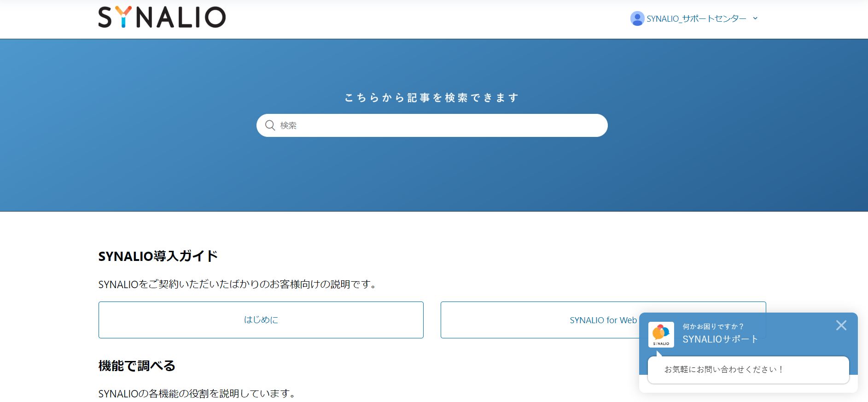This screenshot has width=868, height=402.
Task: Click the 何かお困りですか？ chat text
Action: pos(713,326)
